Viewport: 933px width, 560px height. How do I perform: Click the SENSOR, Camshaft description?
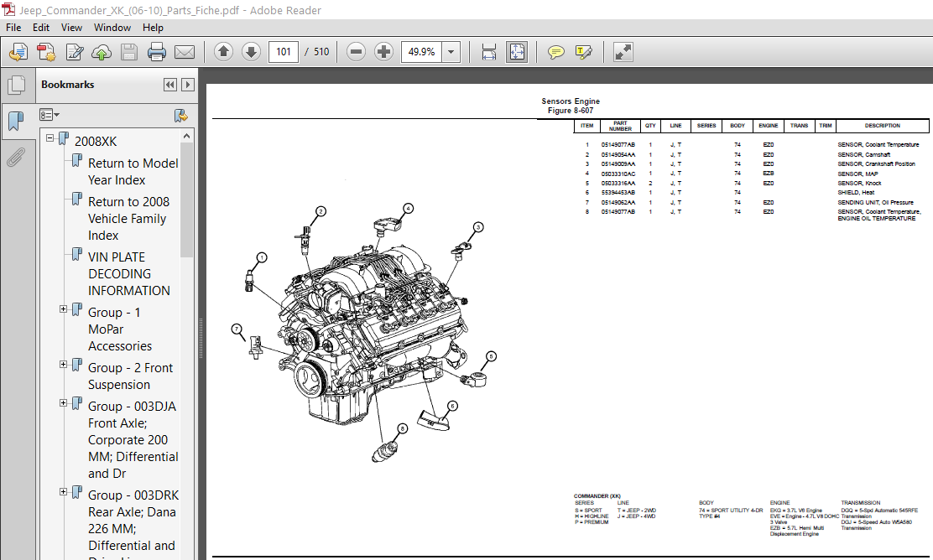(863, 154)
